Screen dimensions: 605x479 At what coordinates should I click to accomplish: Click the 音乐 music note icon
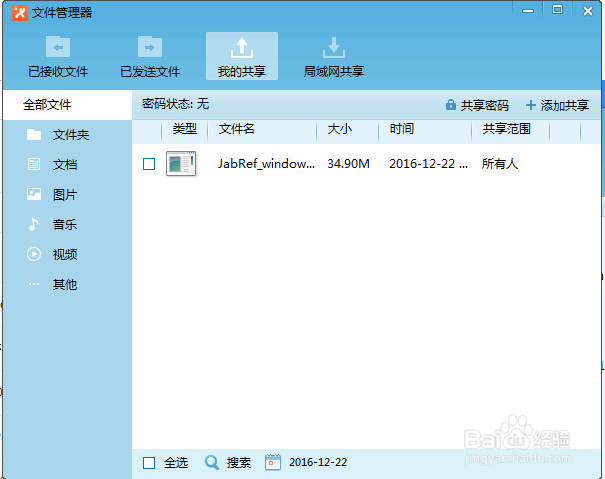coord(34,224)
